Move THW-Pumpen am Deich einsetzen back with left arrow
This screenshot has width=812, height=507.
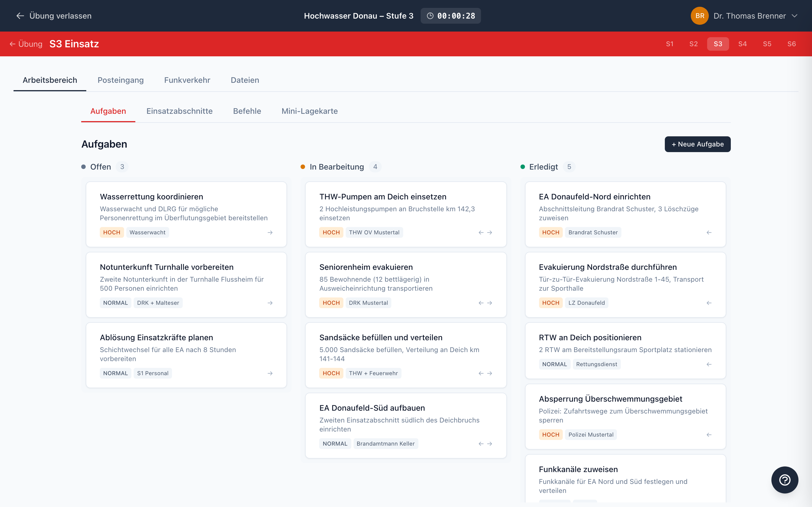(481, 232)
